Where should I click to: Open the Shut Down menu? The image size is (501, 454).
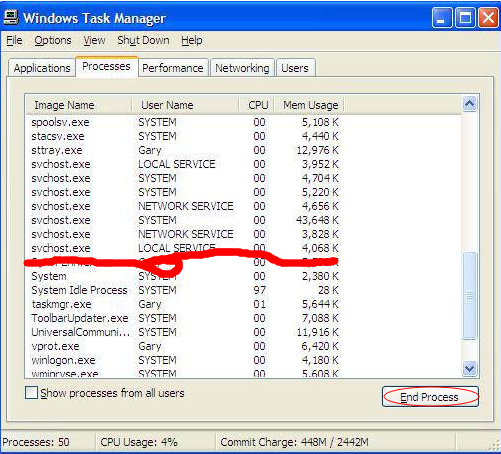143,40
